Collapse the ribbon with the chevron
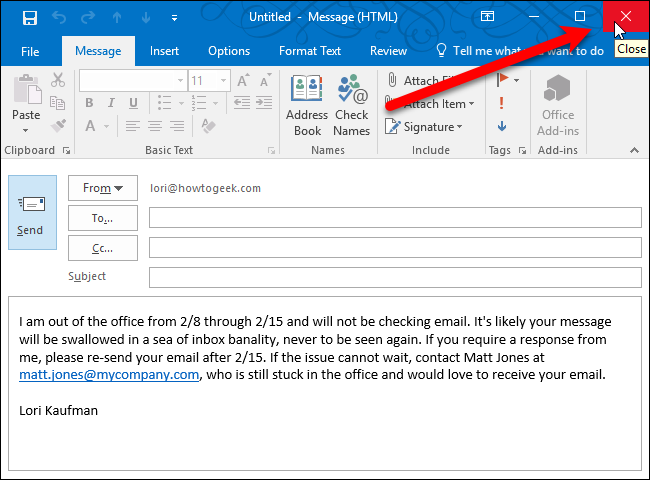 point(634,150)
